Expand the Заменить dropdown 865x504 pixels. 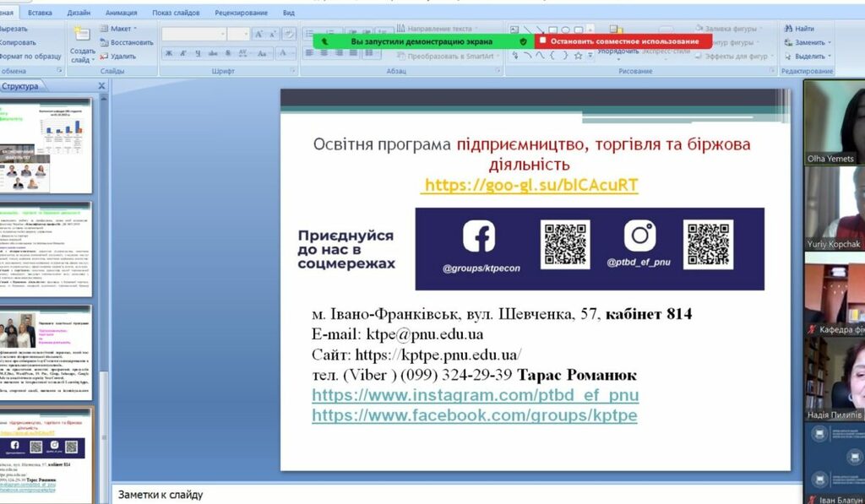(x=829, y=42)
